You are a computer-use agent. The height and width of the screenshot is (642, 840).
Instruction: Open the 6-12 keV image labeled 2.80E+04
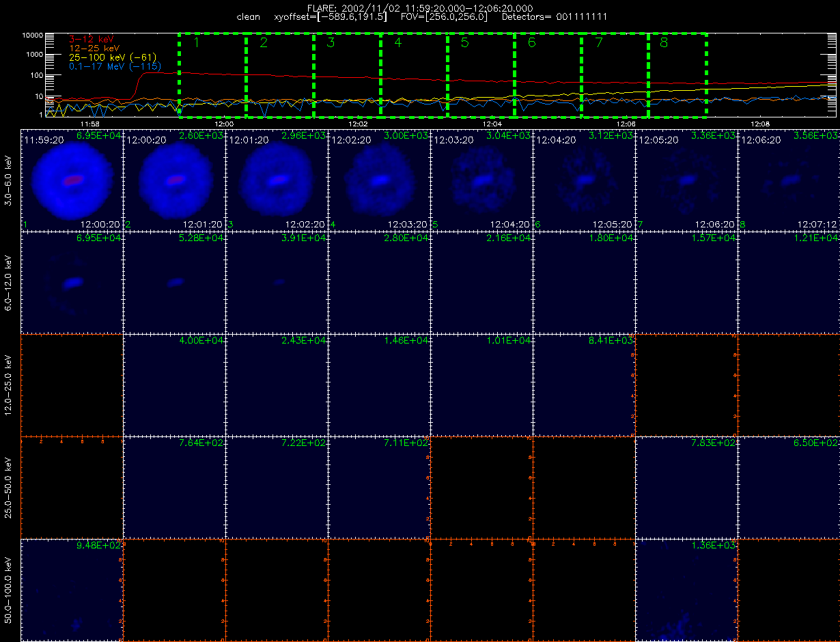[x=379, y=283]
